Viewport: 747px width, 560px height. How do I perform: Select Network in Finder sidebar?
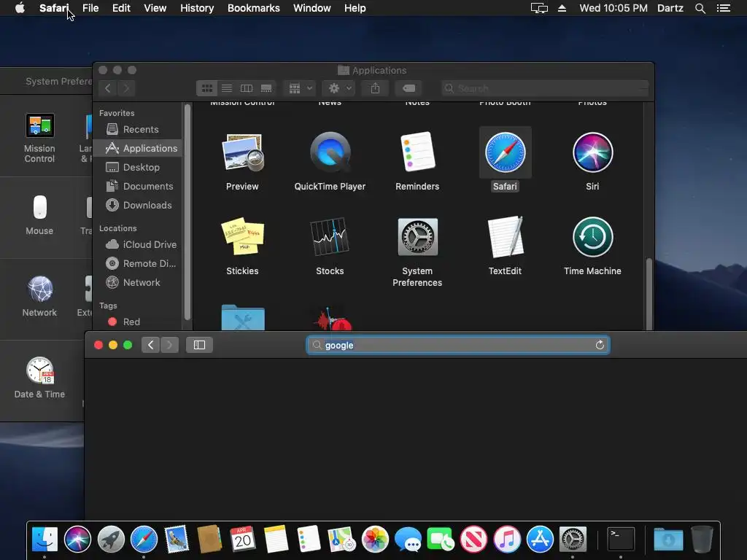(138, 282)
